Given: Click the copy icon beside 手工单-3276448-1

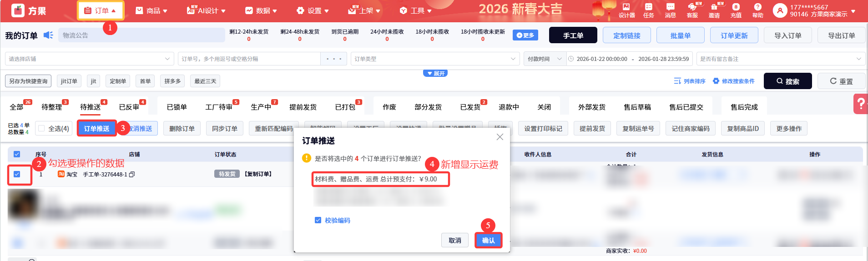Looking at the screenshot, I should point(132,174).
